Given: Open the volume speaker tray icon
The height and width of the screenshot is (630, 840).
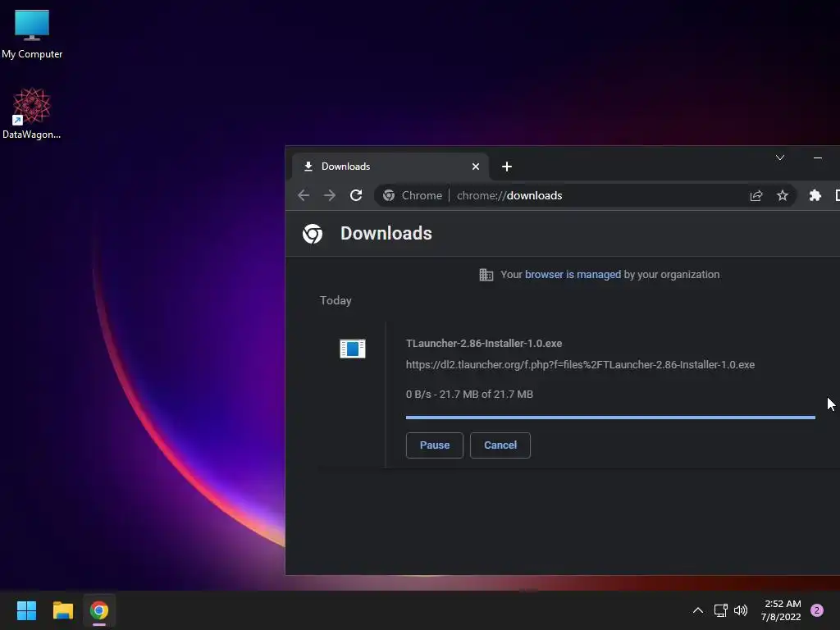Looking at the screenshot, I should click(741, 610).
